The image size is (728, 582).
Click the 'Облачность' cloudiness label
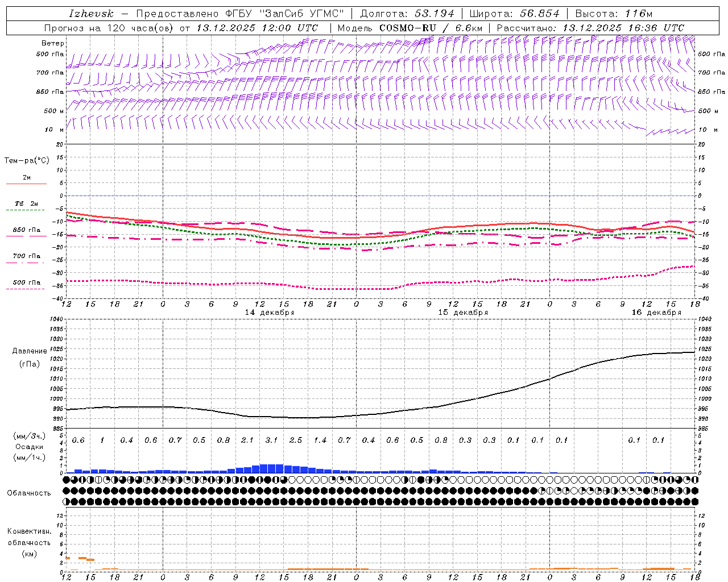[29, 493]
